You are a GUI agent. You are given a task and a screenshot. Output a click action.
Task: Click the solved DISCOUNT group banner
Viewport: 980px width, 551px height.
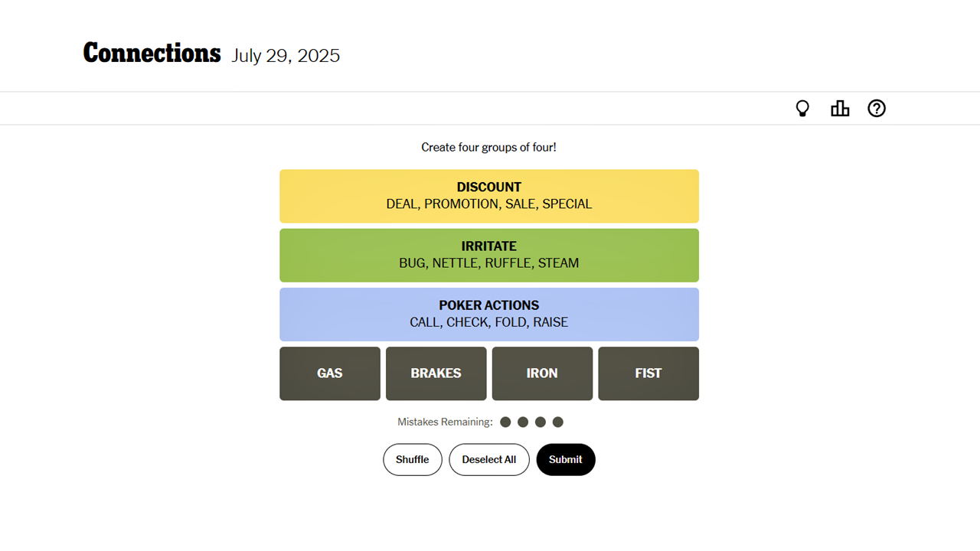coord(489,196)
